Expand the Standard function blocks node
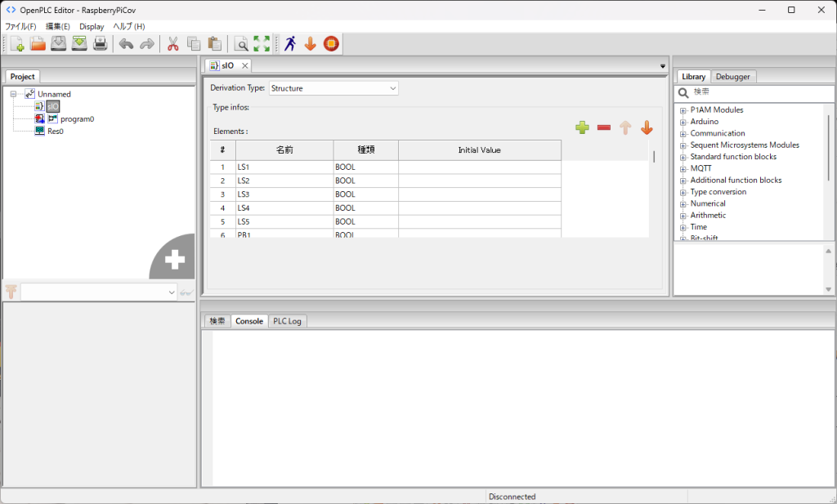Image resolution: width=837 pixels, height=504 pixels. tap(683, 158)
